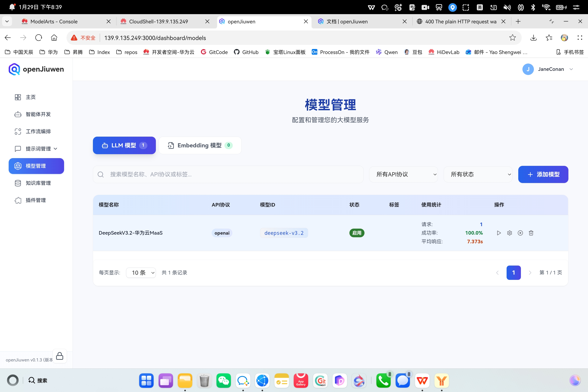Click the 添加模型 button

point(543,174)
